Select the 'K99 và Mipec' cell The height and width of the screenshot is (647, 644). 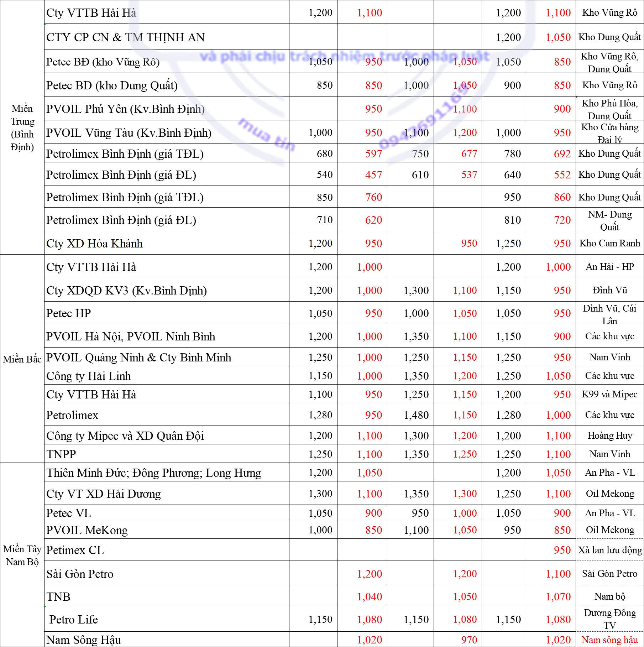coord(610,394)
